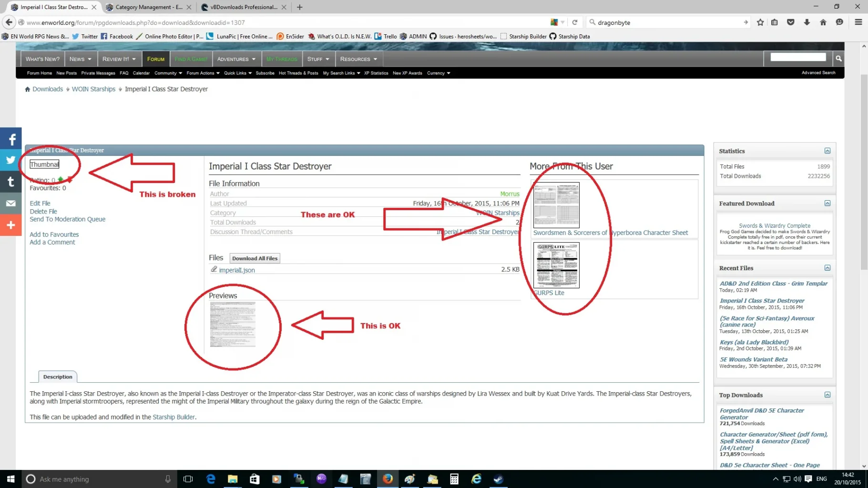The width and height of the screenshot is (868, 488).
Task: Open Calculator from taskbar
Action: [x=454, y=479]
